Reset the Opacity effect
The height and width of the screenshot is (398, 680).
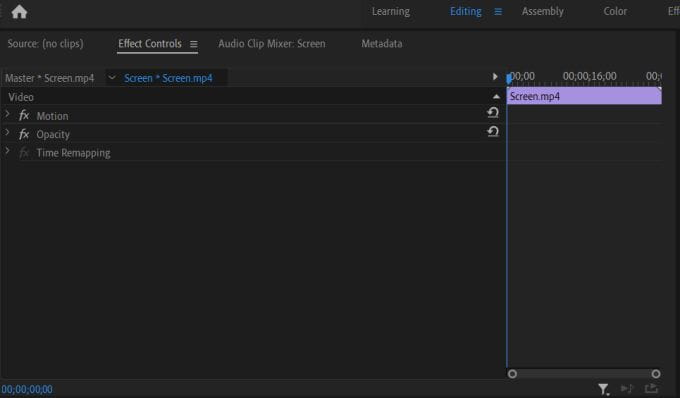[493, 131]
